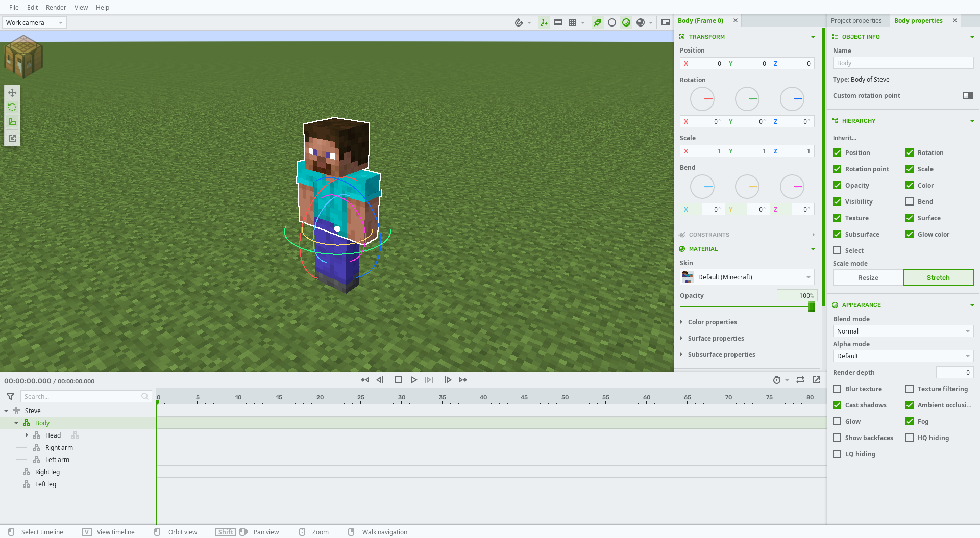
Task: Expand the Head tree item
Action: click(27, 435)
